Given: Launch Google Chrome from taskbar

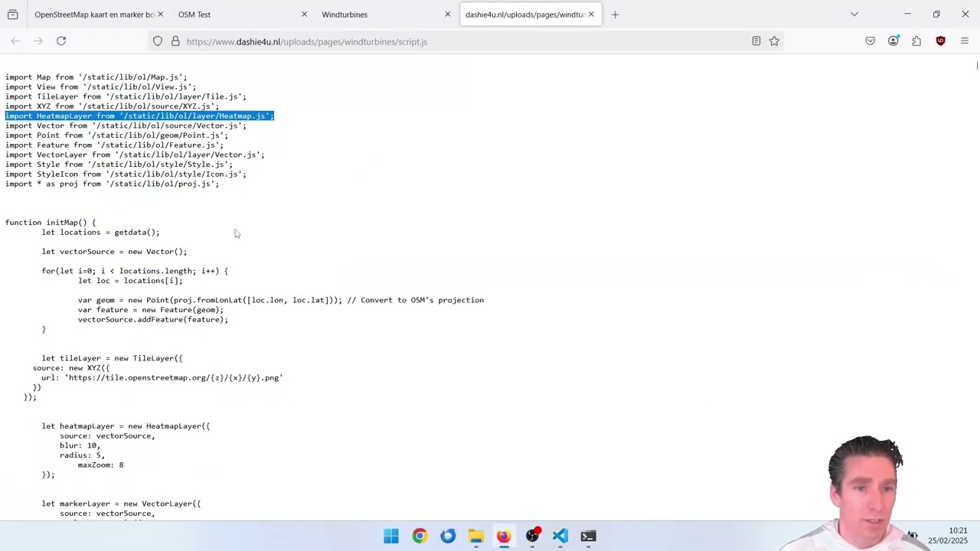Looking at the screenshot, I should point(420,536).
